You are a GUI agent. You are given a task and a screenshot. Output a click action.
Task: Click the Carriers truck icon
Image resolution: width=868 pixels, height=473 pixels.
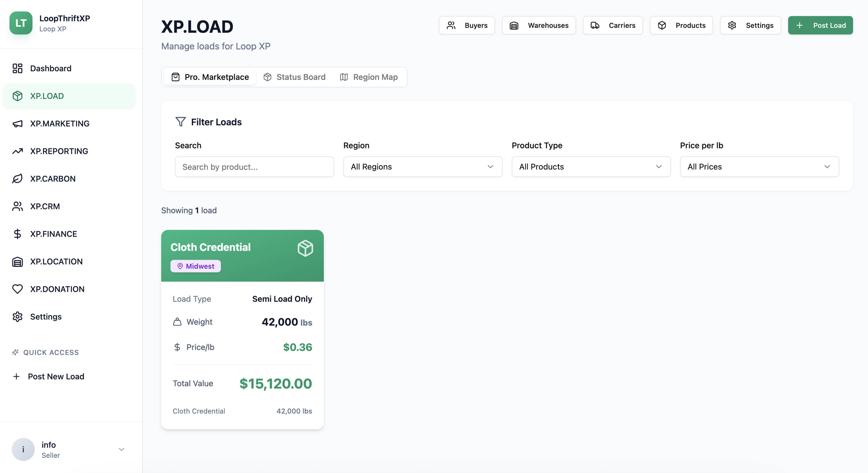[x=595, y=25]
